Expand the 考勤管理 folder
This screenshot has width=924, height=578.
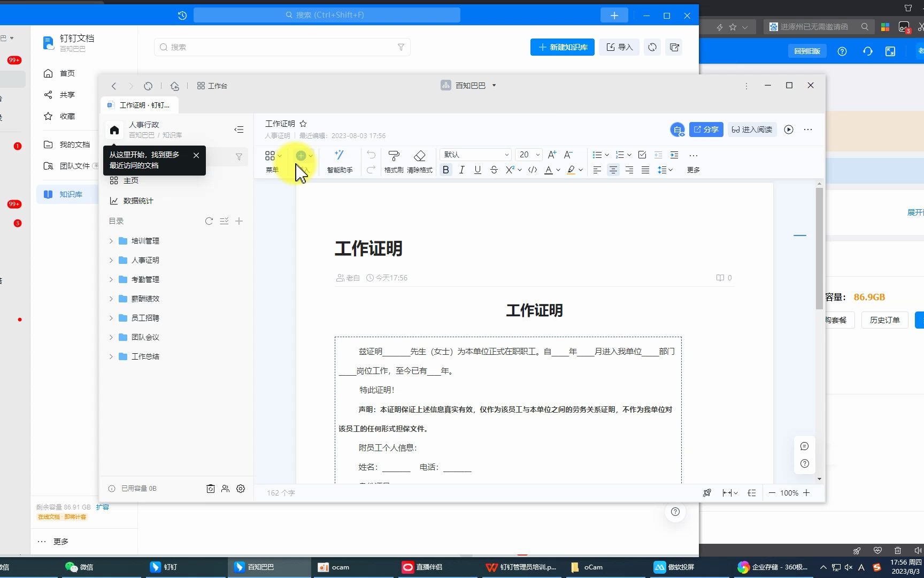tap(111, 279)
